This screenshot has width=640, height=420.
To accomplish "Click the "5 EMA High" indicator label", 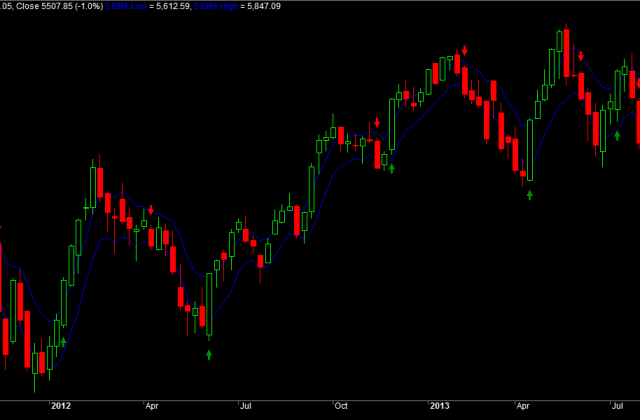I will (216, 6).
